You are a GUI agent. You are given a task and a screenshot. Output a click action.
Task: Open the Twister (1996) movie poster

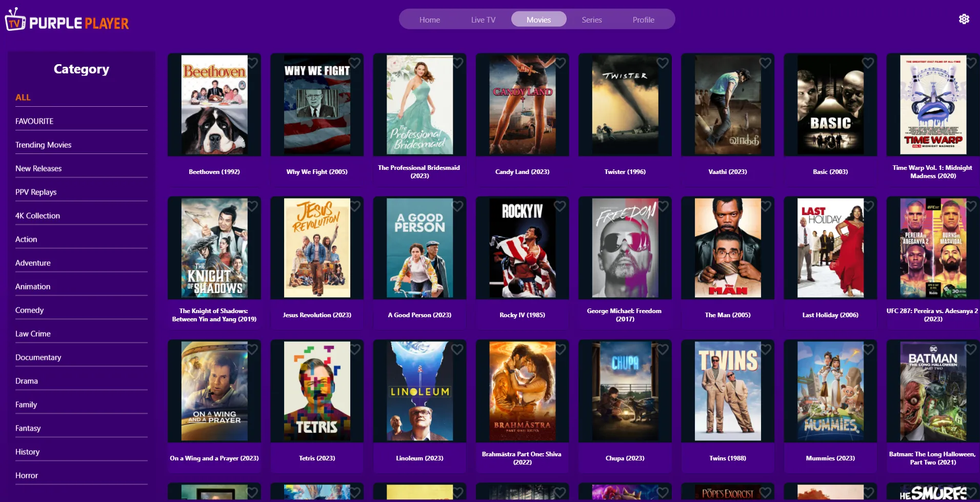tap(625, 105)
